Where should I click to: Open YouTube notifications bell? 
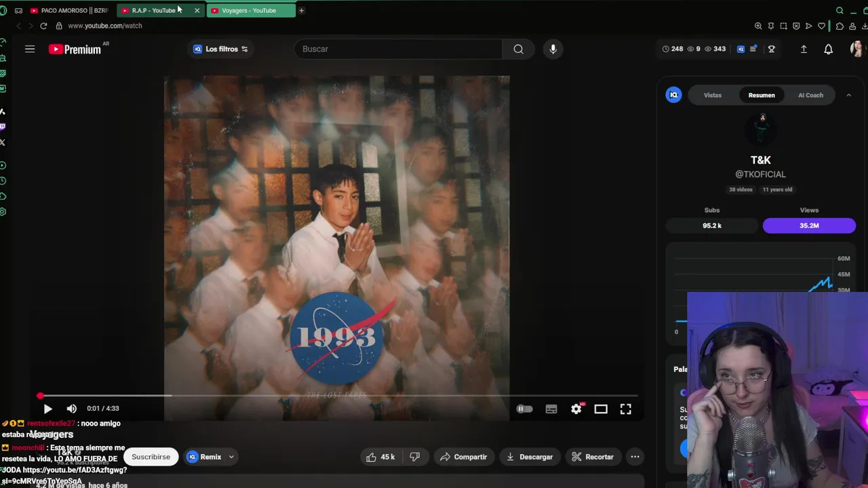pos(828,49)
